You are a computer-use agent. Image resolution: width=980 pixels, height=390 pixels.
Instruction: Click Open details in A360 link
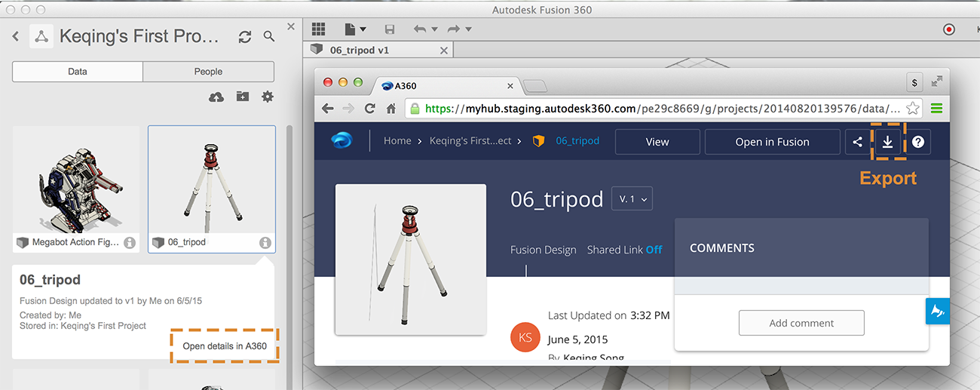(225, 346)
